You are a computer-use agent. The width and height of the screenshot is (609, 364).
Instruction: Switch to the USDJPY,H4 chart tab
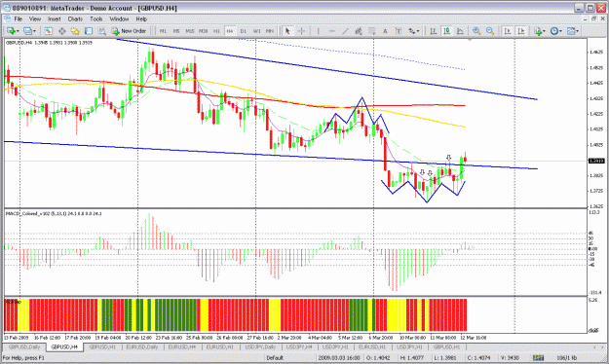(x=299, y=347)
